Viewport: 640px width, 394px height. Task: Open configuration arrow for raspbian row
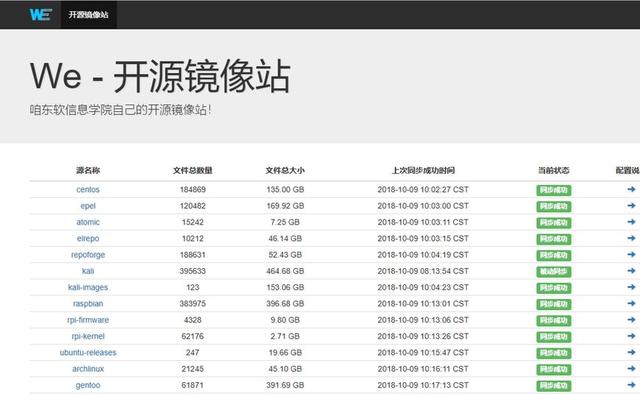point(631,303)
